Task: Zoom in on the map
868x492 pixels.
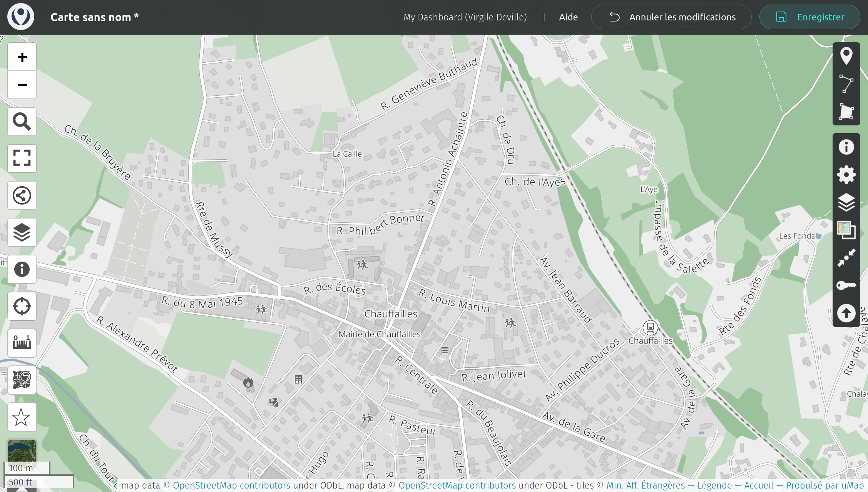Action: coord(22,57)
